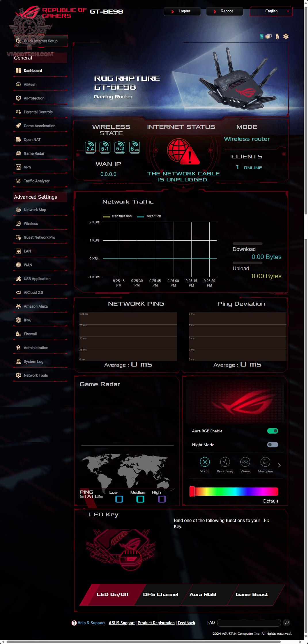Screen dimensions: 308x644
Task: Select the Breathing Aura lighting effect icon
Action: click(225, 462)
